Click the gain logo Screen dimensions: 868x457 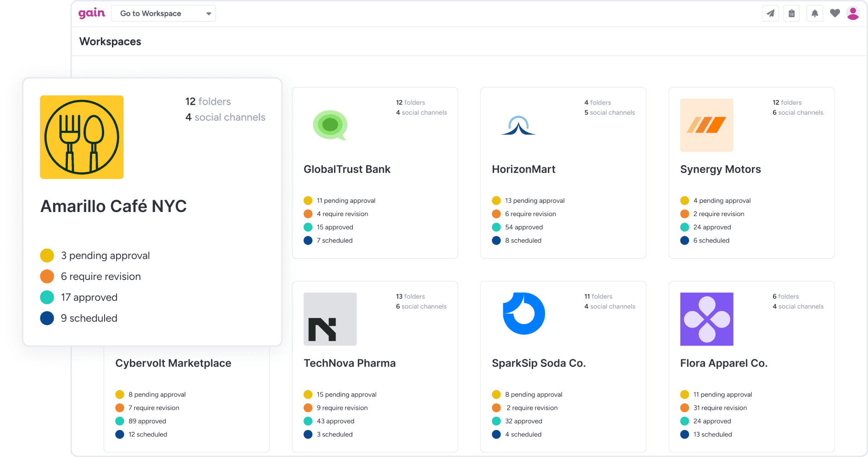(x=92, y=13)
